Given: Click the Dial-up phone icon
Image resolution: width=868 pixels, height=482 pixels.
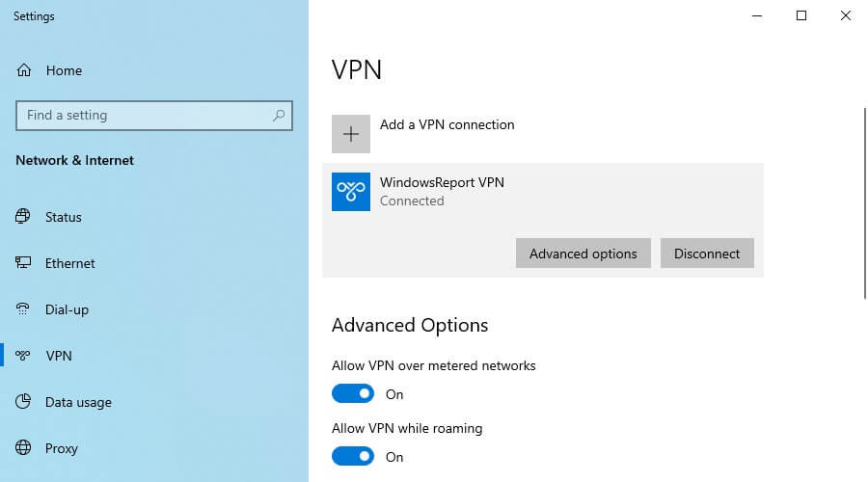Looking at the screenshot, I should pyautogui.click(x=23, y=308).
